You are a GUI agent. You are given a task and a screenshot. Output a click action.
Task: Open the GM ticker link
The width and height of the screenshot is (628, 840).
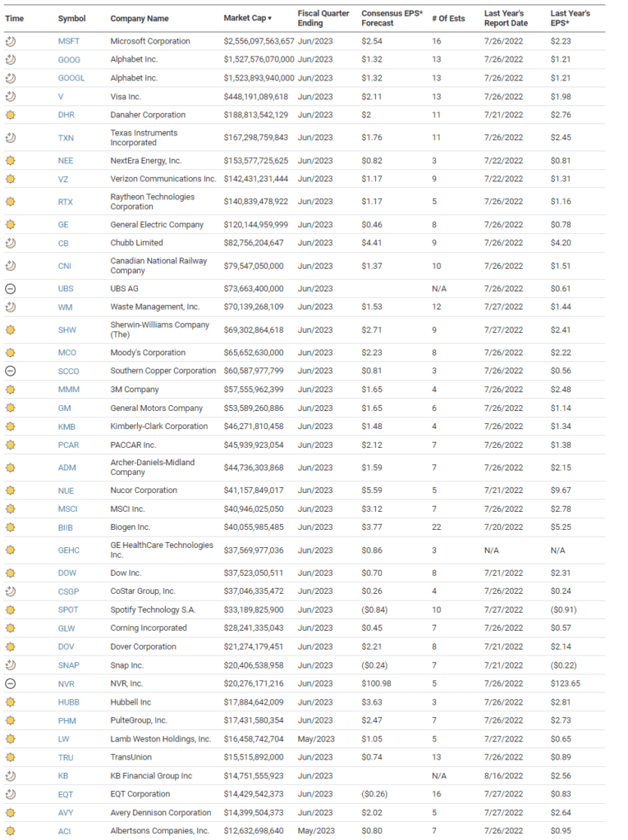[x=64, y=409]
